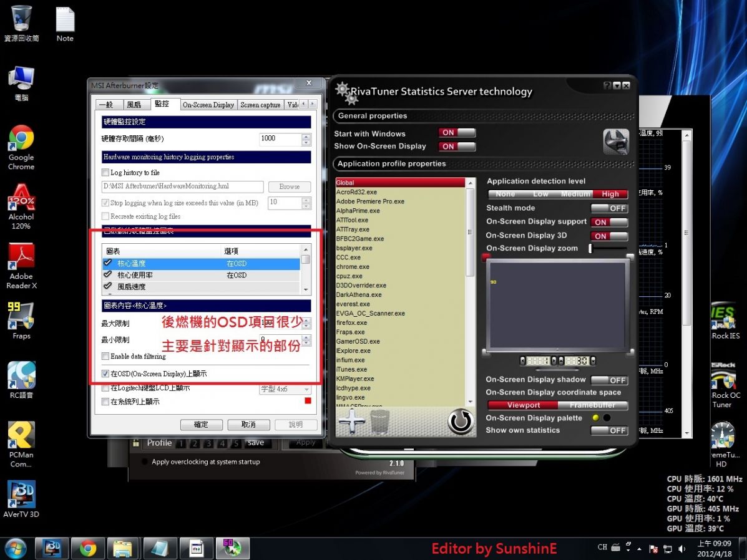
Task: Click RivaTuner help question mark icon
Action: coord(607,85)
